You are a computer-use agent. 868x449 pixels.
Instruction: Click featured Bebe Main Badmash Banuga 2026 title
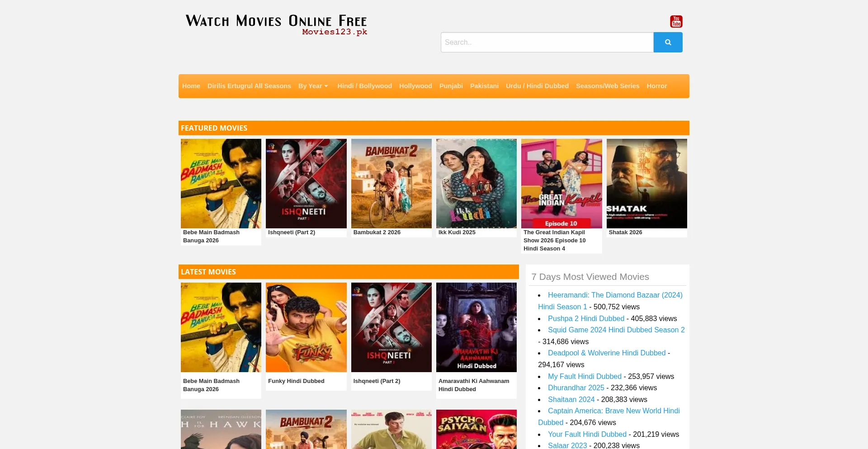[211, 236]
